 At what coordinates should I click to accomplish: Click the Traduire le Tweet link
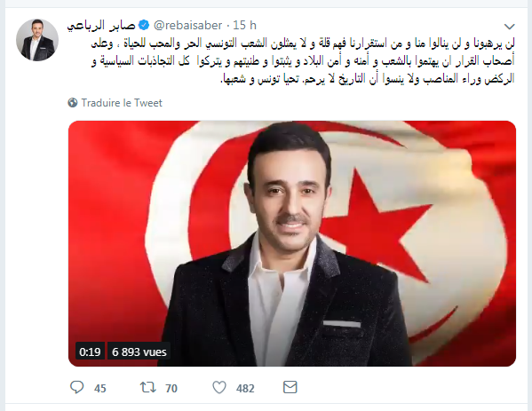[122, 103]
